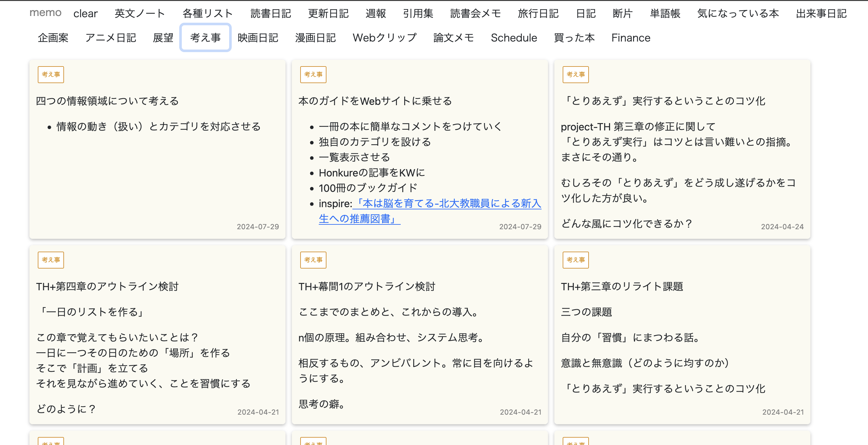
Task: Switch to the 読書日記 category
Action: [271, 13]
